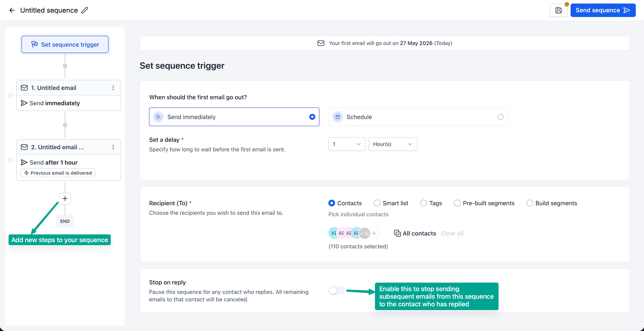Click the Pick individual contacts text
This screenshot has height=331, width=644.
tap(358, 214)
